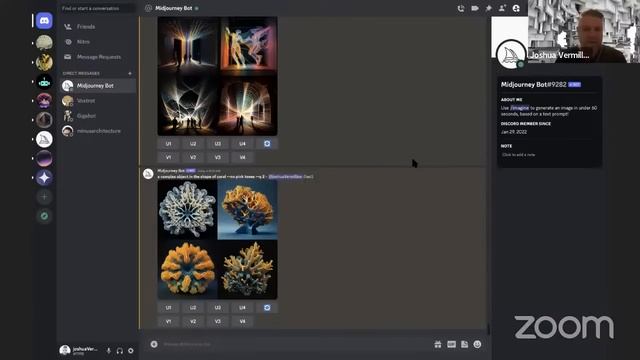Click the /imagine command in About Me

(x=520, y=108)
